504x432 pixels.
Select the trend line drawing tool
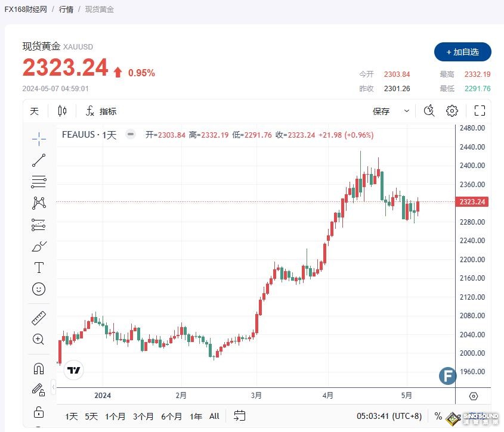38,160
